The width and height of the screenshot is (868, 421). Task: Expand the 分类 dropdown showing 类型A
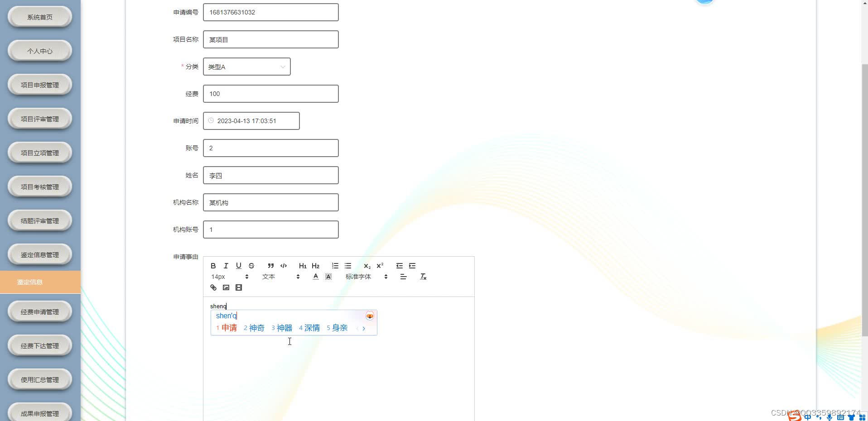point(246,67)
